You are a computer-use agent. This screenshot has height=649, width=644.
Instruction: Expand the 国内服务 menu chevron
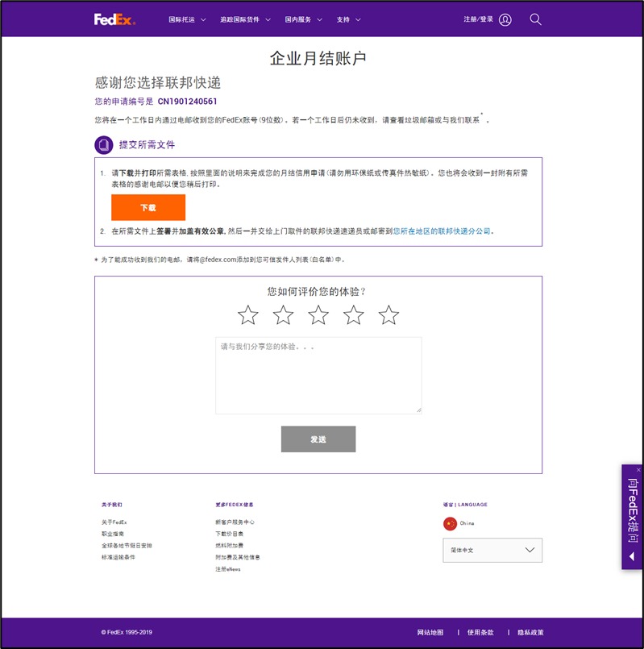(x=319, y=19)
